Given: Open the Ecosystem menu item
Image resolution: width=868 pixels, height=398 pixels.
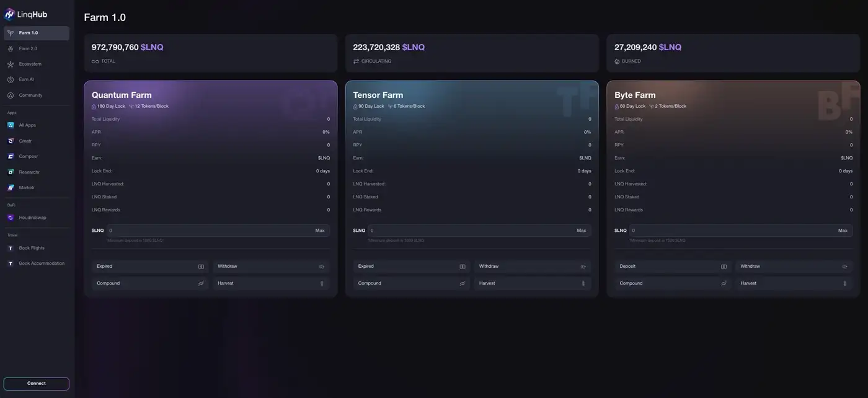Looking at the screenshot, I should click(x=30, y=64).
